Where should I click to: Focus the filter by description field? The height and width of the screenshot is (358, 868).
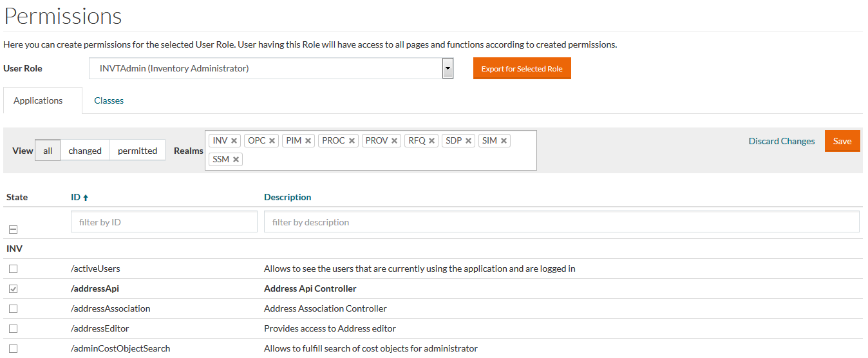pos(561,222)
